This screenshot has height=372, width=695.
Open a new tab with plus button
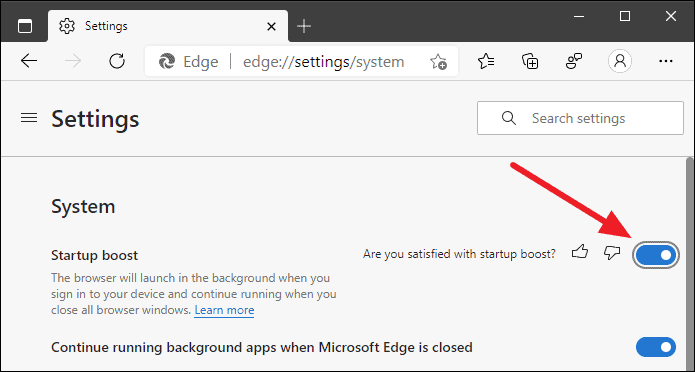click(x=304, y=26)
